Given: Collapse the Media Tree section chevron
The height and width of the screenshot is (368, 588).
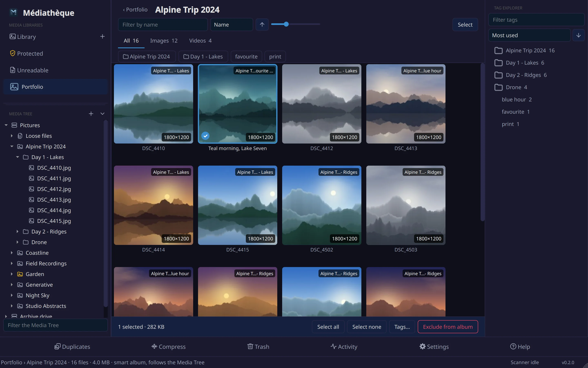Looking at the screenshot, I should (x=102, y=114).
